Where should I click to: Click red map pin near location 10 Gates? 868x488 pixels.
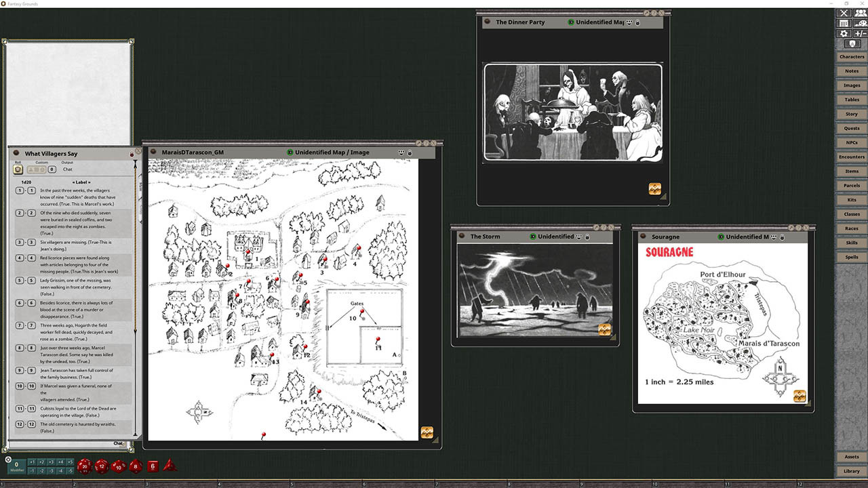click(x=362, y=312)
